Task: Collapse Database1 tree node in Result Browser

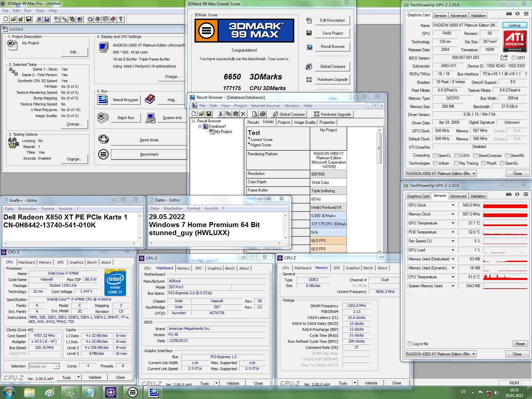Action: [x=200, y=126]
